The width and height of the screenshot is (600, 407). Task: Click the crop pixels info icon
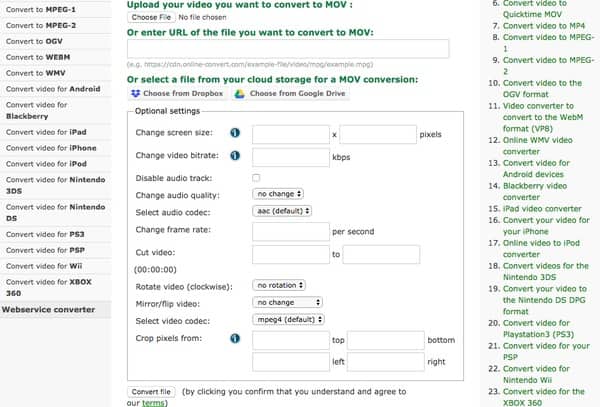[236, 339]
